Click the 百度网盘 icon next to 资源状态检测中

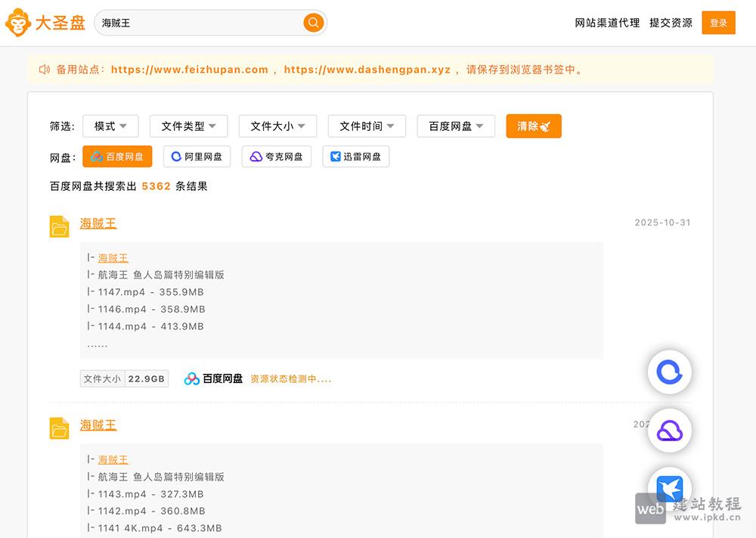click(192, 378)
